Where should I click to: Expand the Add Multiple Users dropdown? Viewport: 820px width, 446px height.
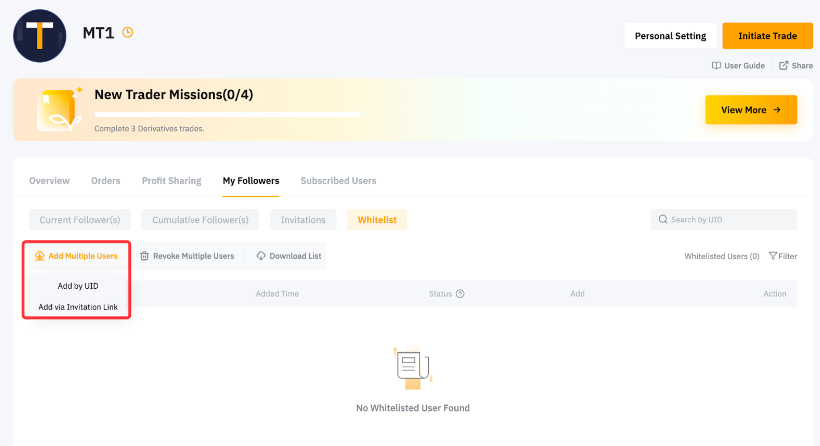(x=76, y=256)
